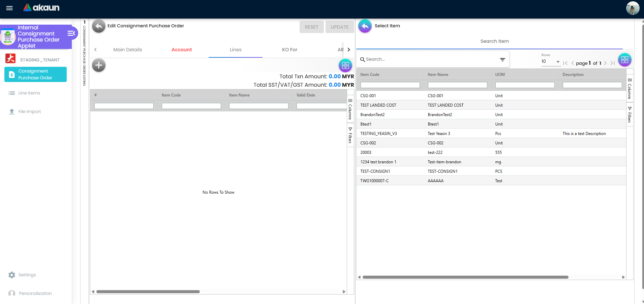Click the RESET button

(x=311, y=27)
